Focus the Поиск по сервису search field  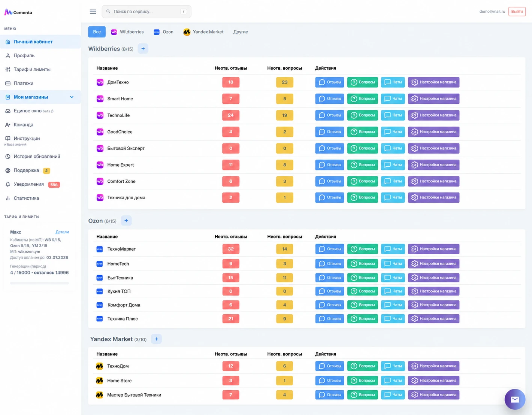pos(146,12)
